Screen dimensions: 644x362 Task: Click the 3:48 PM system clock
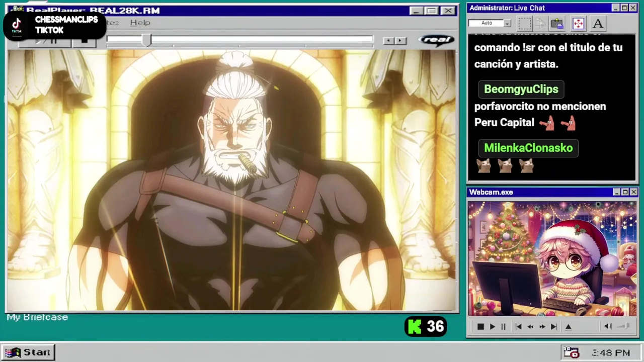611,353
